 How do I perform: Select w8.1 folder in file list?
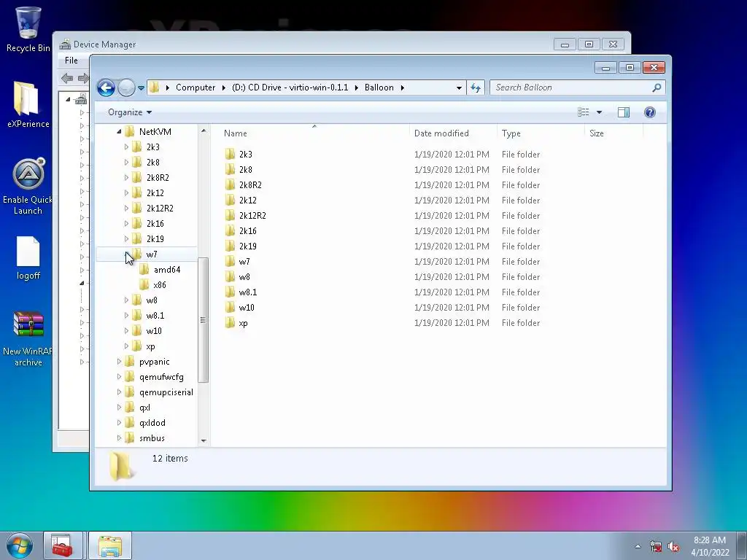[x=248, y=292]
